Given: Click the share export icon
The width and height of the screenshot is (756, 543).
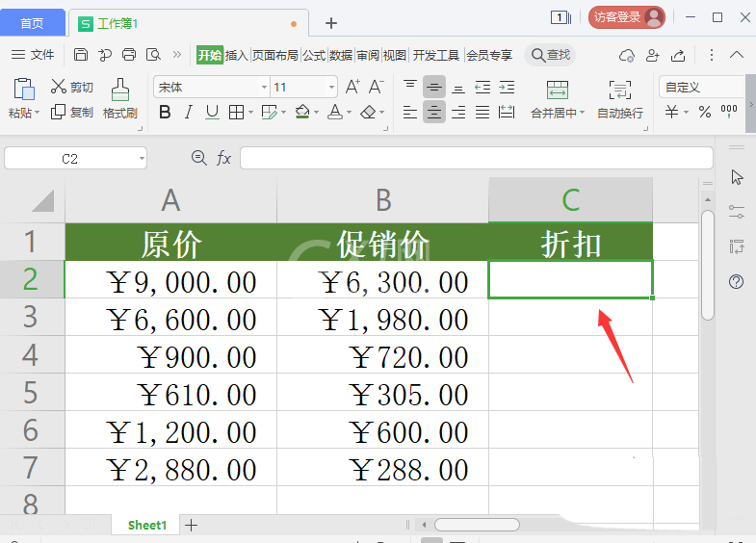Looking at the screenshot, I should (678, 56).
